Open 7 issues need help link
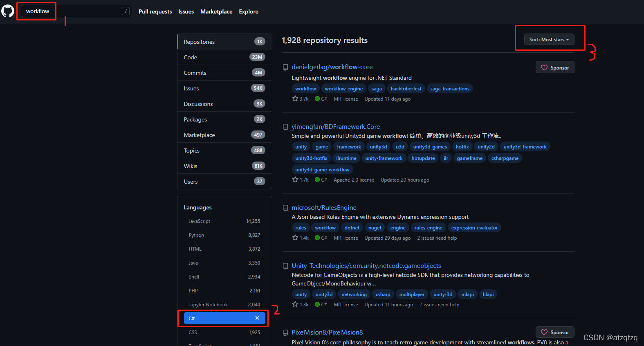Image resolution: width=644 pixels, height=346 pixels. [439, 305]
